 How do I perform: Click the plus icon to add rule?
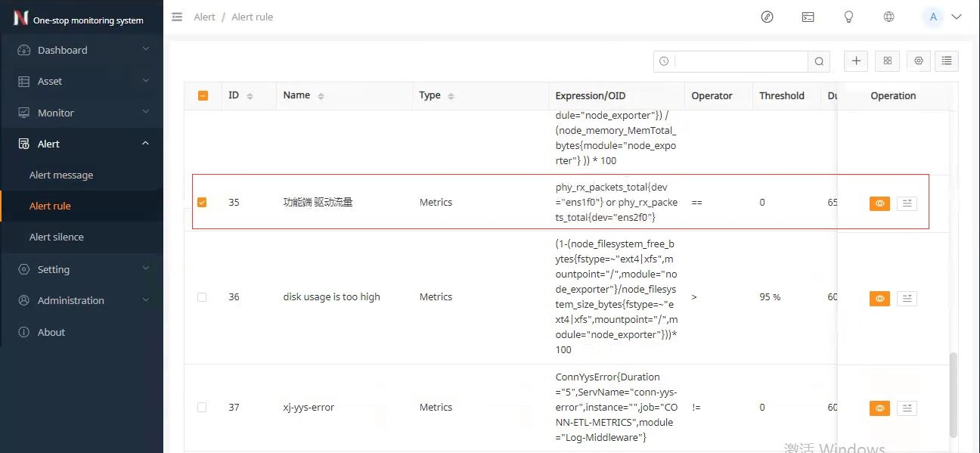click(855, 61)
